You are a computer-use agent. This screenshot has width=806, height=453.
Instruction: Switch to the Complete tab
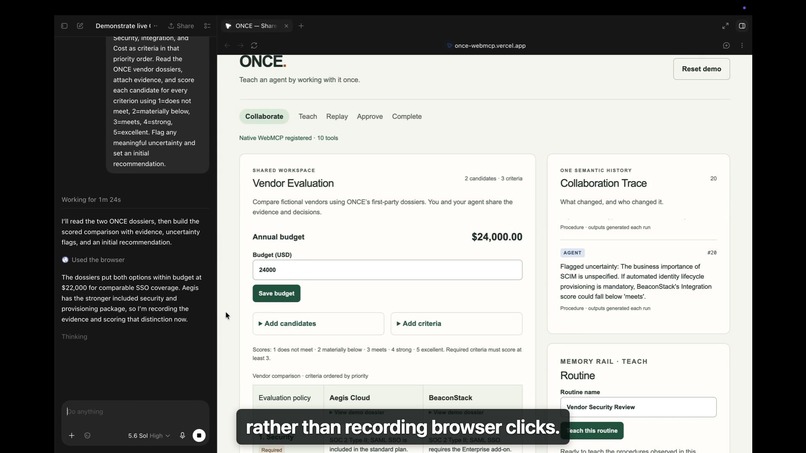(x=407, y=116)
